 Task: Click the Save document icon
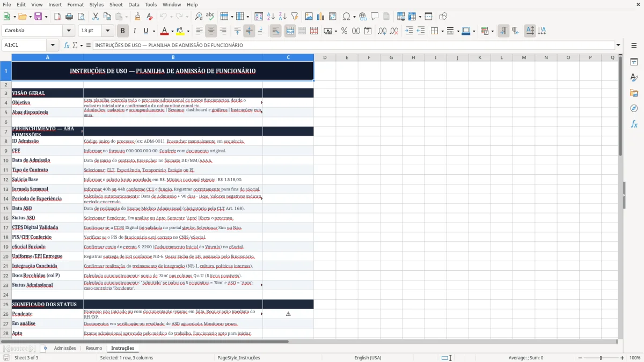pyautogui.click(x=38, y=17)
